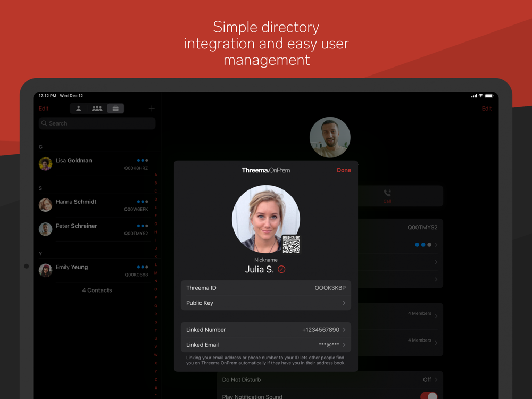Tap Julia S. profile picture
The width and height of the screenshot is (532, 399).
pyautogui.click(x=265, y=219)
